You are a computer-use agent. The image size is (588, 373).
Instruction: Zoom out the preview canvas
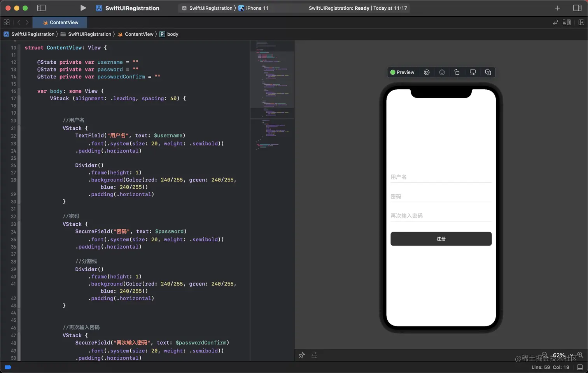point(545,355)
